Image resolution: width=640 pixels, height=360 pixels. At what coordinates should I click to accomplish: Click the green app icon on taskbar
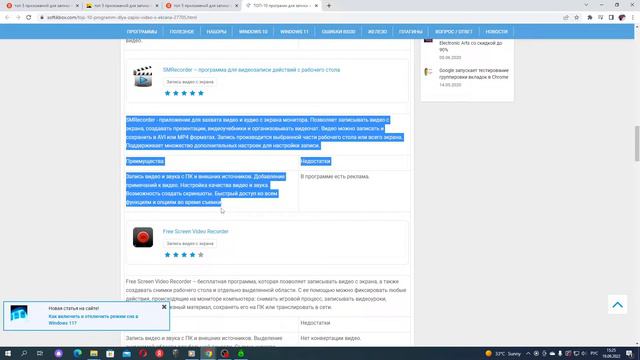[x=241, y=353]
